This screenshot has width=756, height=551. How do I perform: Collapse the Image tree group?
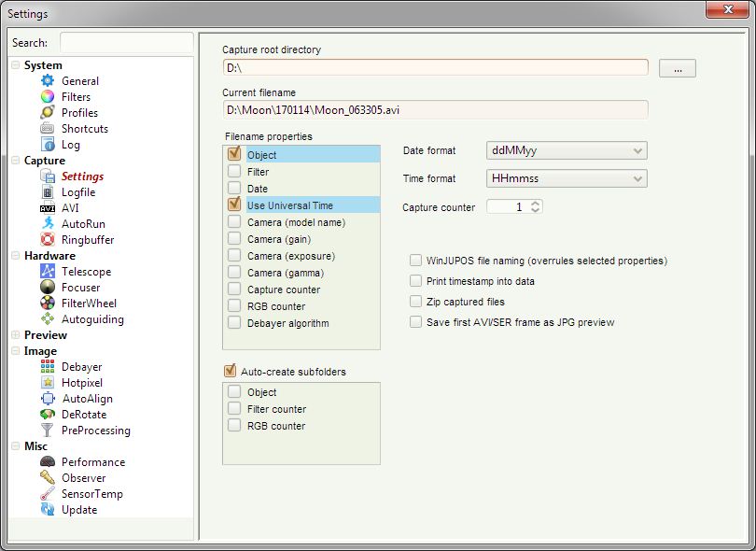coord(16,351)
